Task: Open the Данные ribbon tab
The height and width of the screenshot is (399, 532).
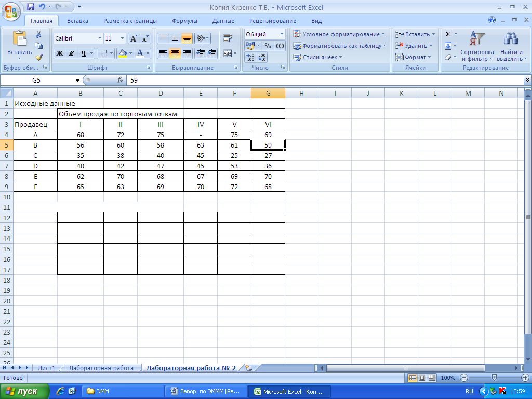Action: (223, 21)
